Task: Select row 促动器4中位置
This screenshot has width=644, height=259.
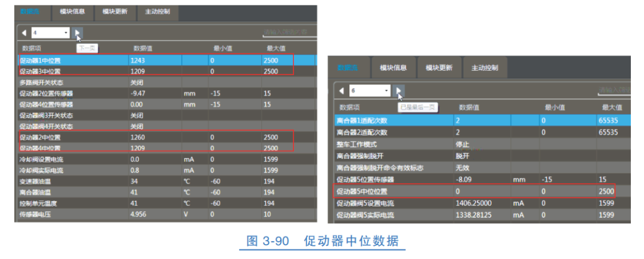Action: [166, 148]
